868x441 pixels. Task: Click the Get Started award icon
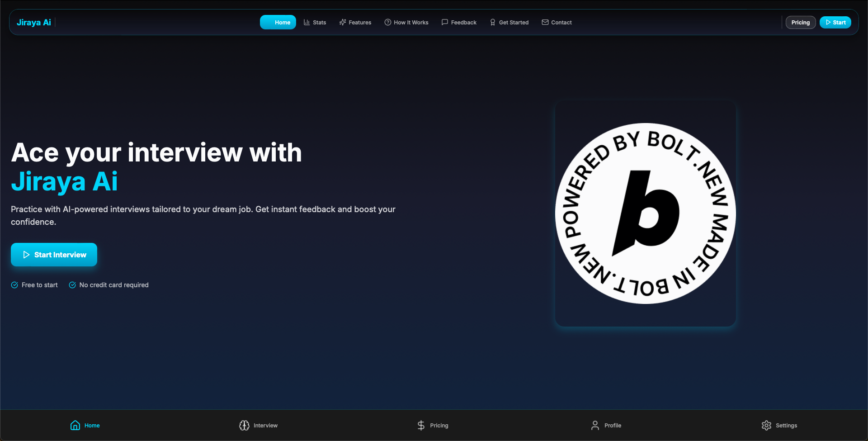pyautogui.click(x=493, y=22)
